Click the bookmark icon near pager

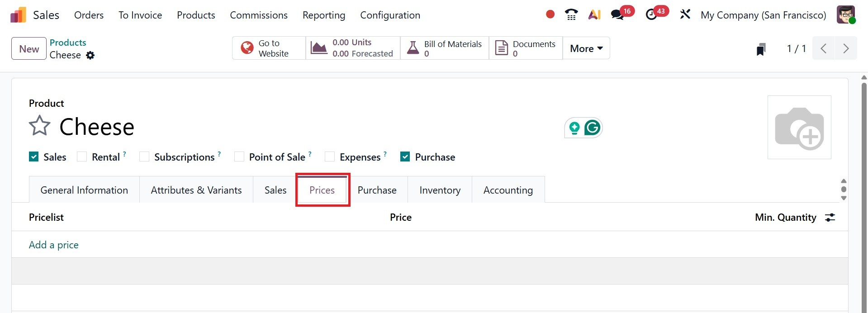click(x=761, y=49)
